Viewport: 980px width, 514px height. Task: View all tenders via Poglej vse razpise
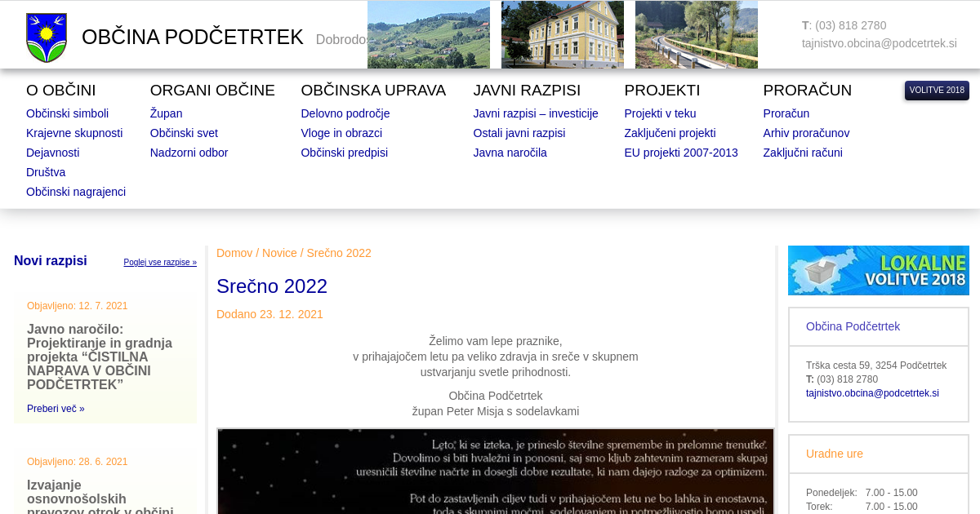[x=160, y=263]
